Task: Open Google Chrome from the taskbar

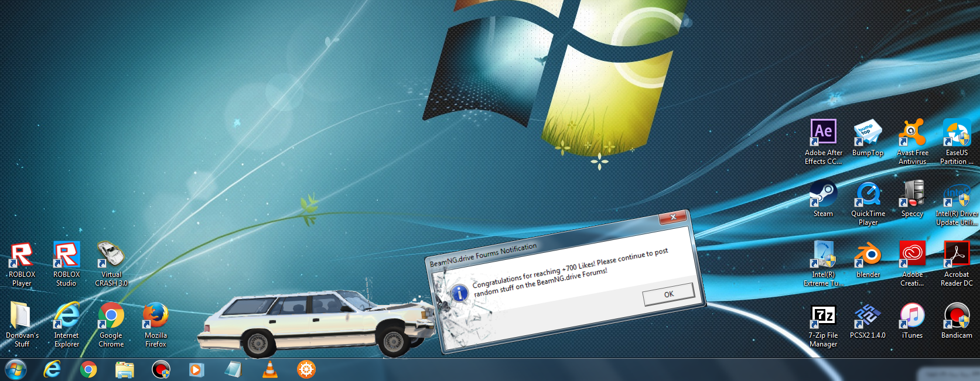Action: [x=88, y=369]
